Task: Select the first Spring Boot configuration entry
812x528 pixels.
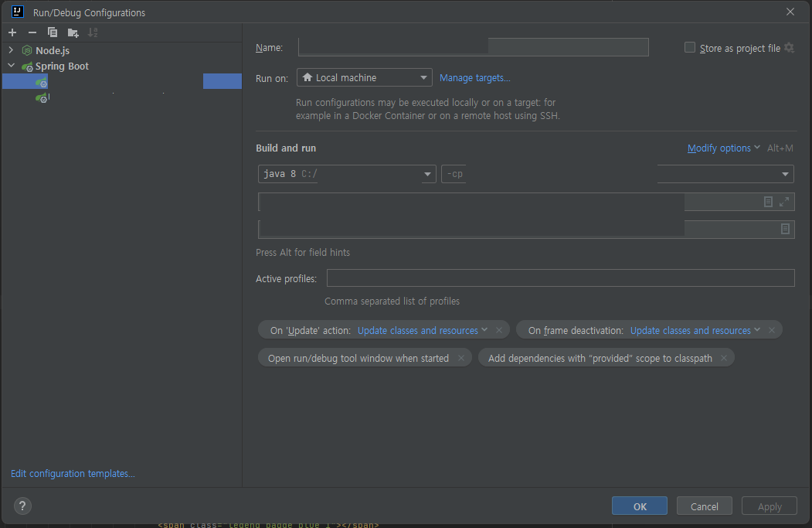Action: 122,81
